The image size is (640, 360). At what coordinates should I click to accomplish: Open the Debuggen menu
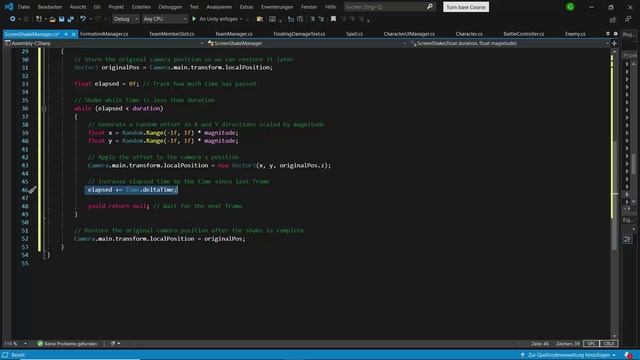pos(170,7)
